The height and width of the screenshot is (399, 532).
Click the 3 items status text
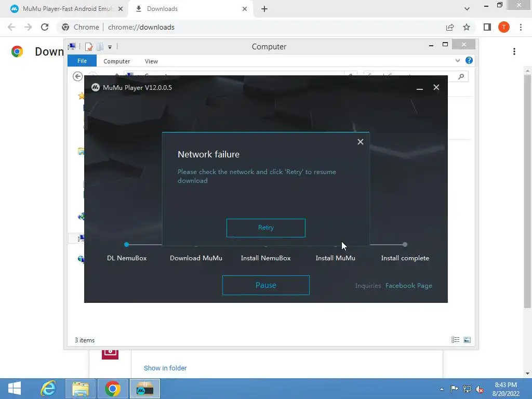[x=85, y=340]
